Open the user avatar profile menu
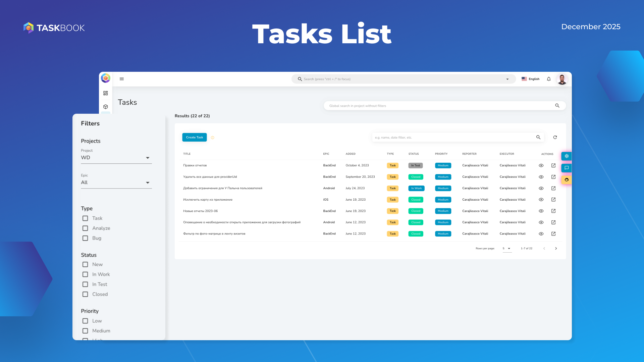This screenshot has height=362, width=644. coord(562,79)
